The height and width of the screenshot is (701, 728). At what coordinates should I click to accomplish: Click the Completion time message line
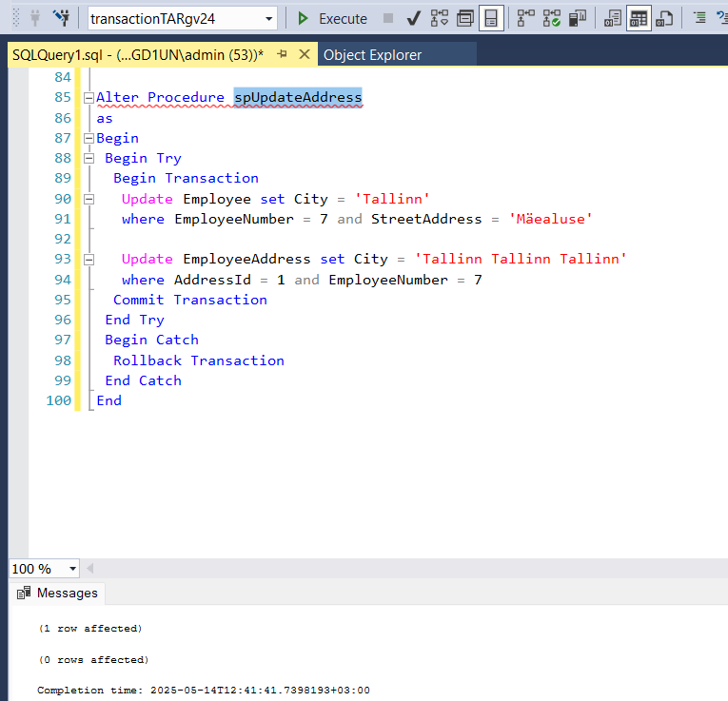click(x=204, y=690)
